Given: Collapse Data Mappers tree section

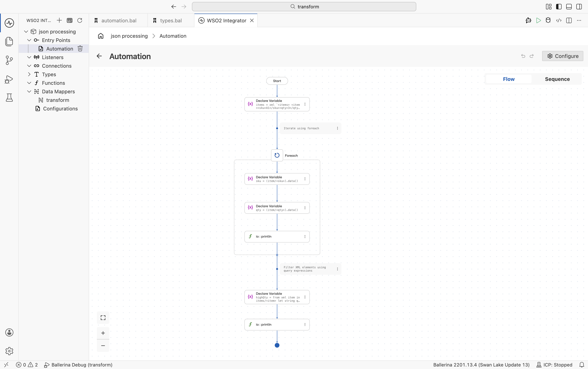Looking at the screenshot, I should [x=29, y=91].
